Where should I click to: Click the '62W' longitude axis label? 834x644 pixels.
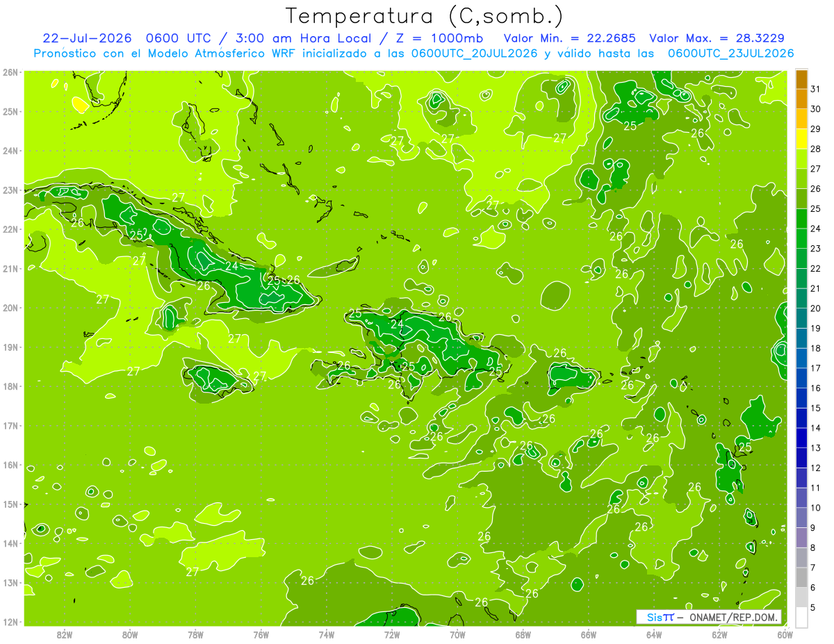click(x=719, y=634)
